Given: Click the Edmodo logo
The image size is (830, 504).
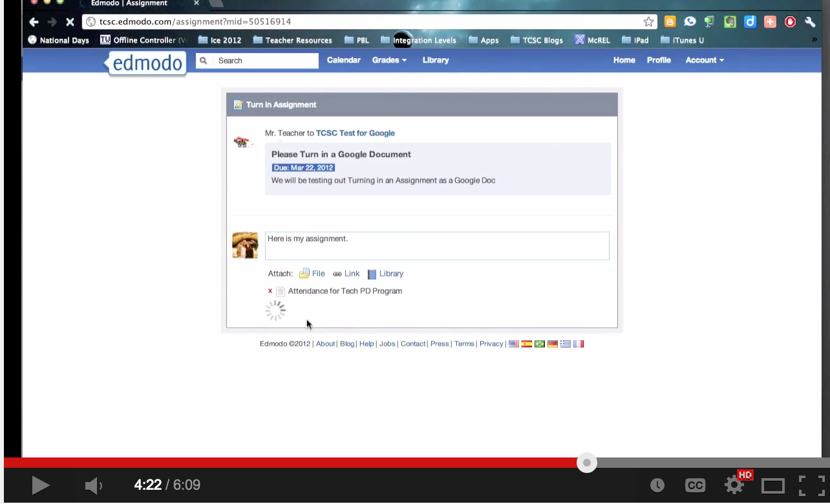Looking at the screenshot, I should [148, 63].
